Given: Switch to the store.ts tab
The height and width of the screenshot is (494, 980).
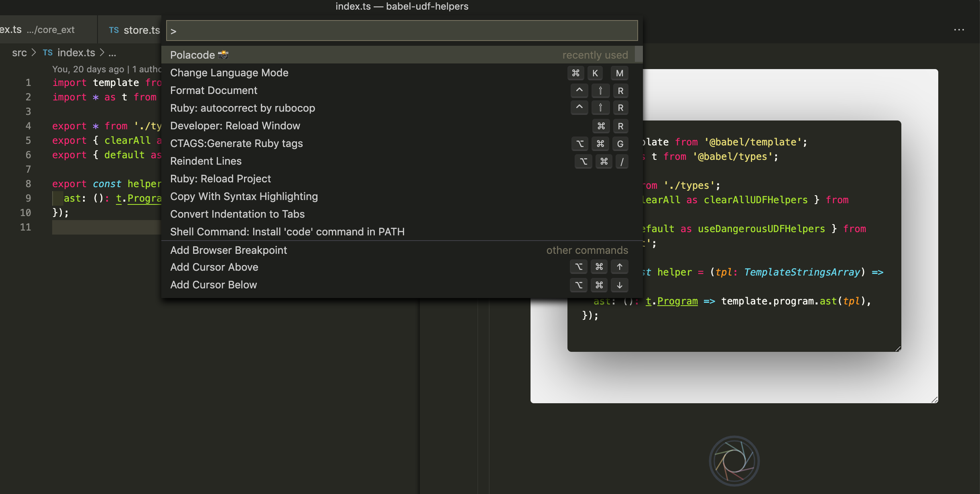Looking at the screenshot, I should click(141, 30).
